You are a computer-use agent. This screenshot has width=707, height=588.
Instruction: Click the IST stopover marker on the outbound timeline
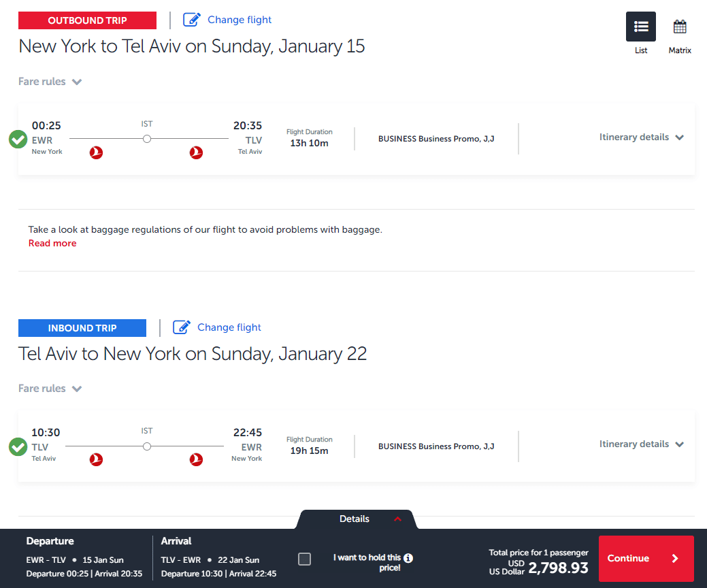tap(147, 138)
